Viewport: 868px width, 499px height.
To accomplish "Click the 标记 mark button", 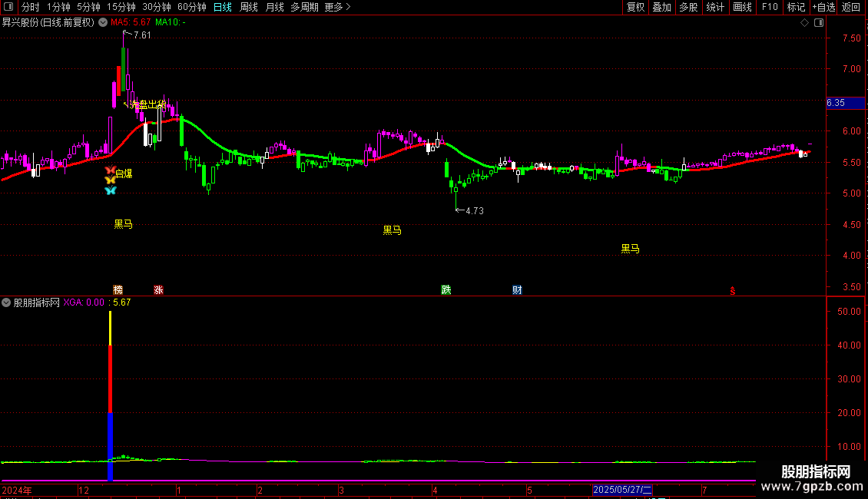I will [x=796, y=7].
